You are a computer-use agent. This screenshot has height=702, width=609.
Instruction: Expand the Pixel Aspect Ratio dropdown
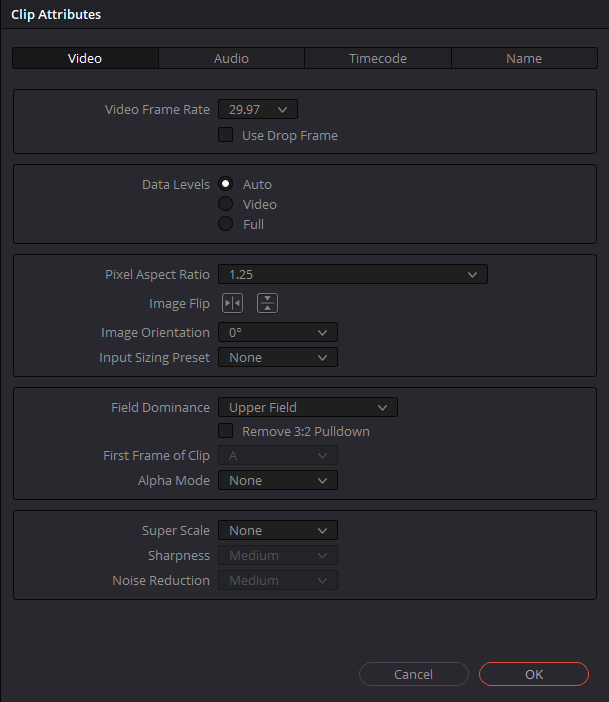353,274
